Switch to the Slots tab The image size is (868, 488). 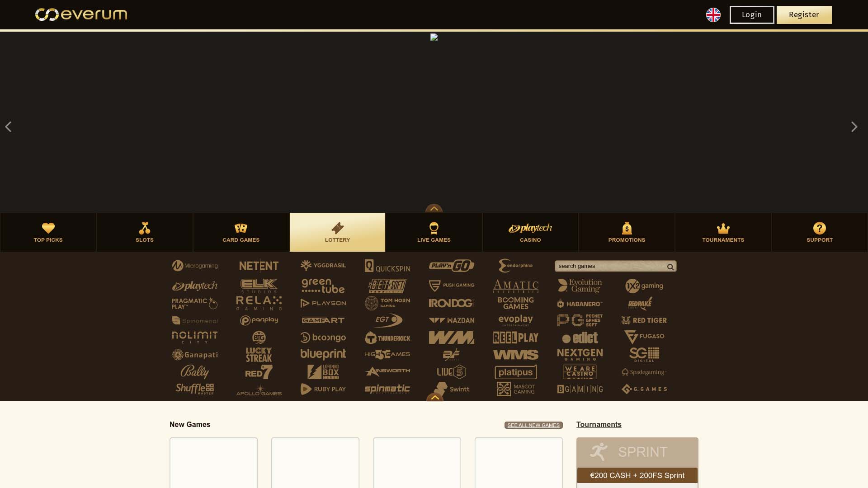pyautogui.click(x=144, y=232)
